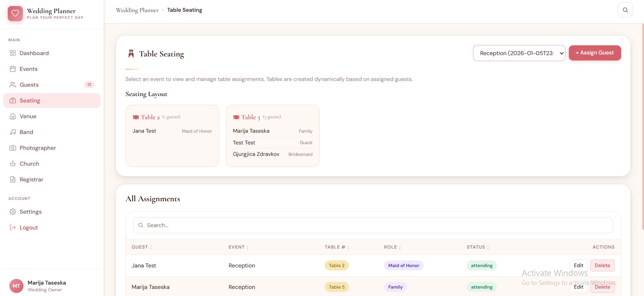Viewport: 644px width, 296px height.
Task: Click the Assign Guest button
Action: tap(594, 53)
